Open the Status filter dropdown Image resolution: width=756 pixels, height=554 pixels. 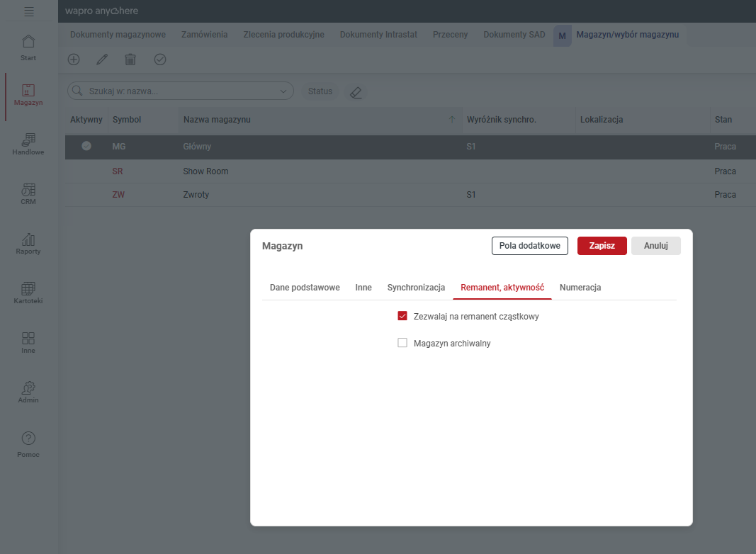320,91
